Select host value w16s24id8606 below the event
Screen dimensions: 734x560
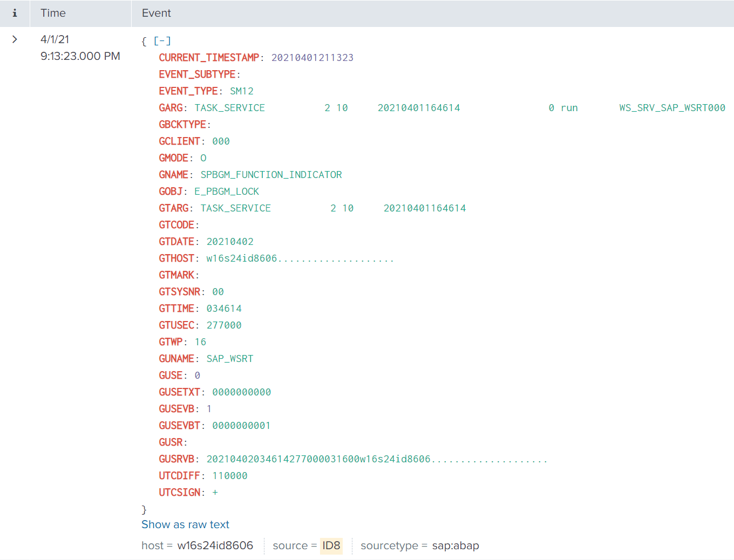point(215,545)
